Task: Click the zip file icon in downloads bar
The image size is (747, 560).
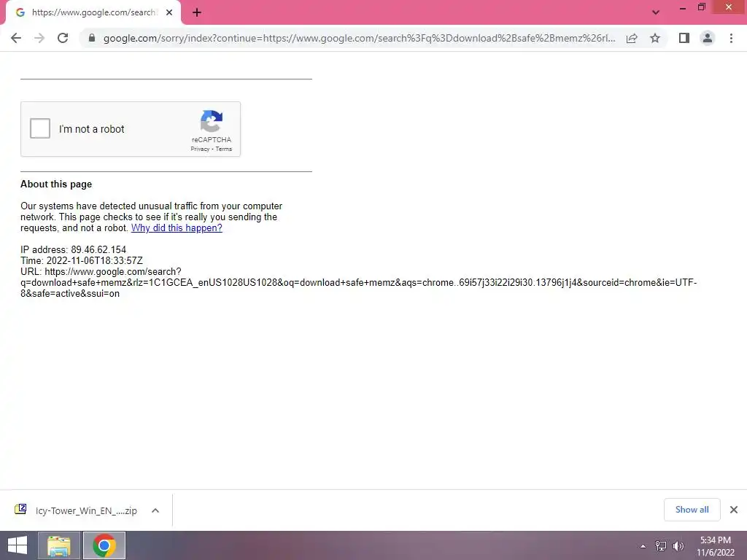Action: click(x=20, y=510)
